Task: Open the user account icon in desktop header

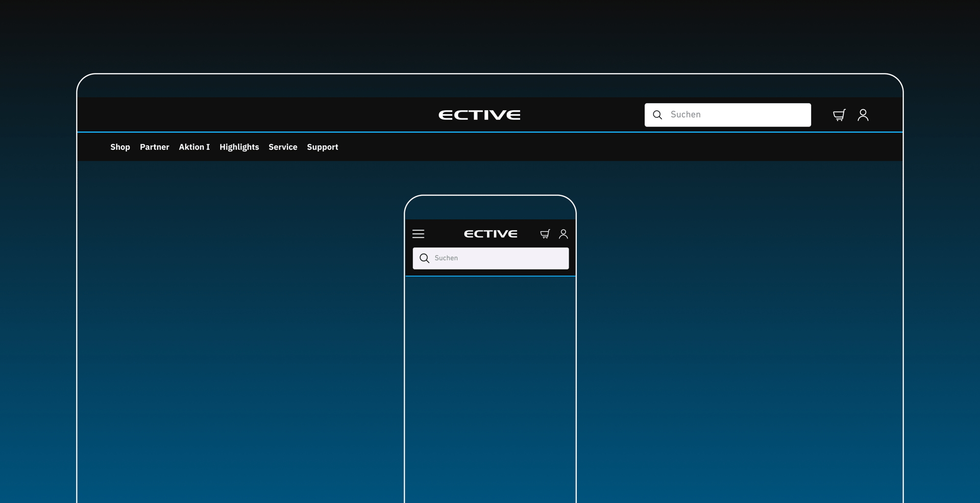Action: (x=863, y=115)
